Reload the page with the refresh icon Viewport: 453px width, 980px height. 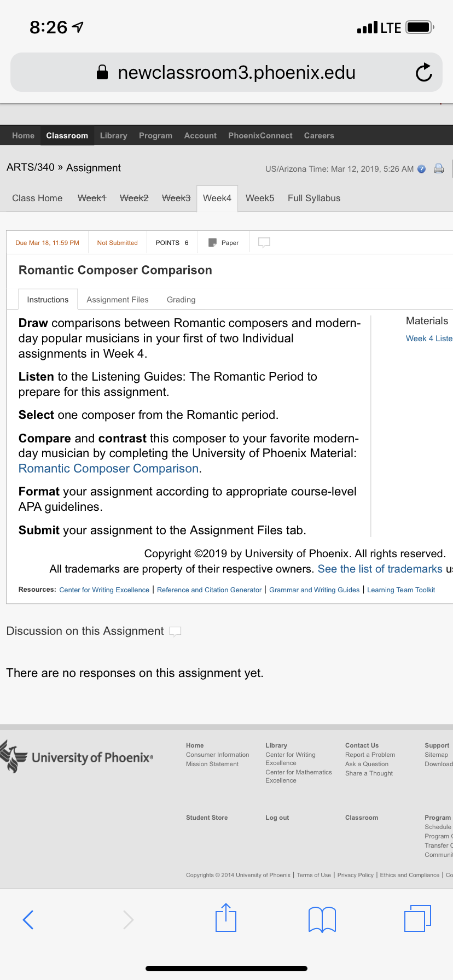423,72
